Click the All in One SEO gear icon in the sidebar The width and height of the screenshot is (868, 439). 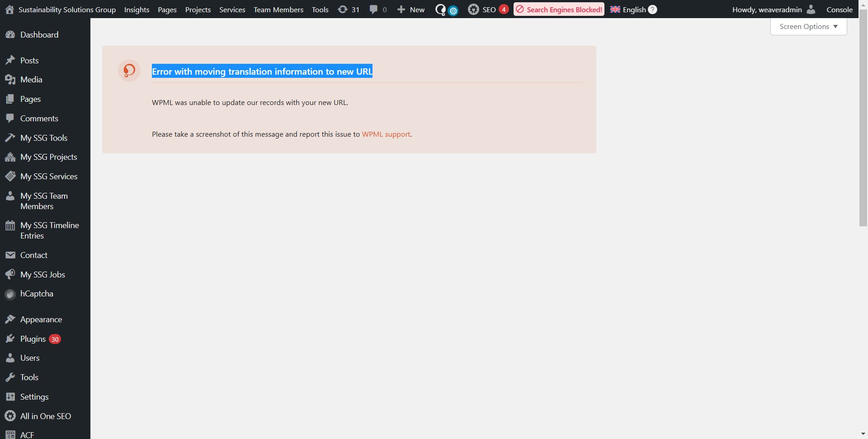point(10,416)
